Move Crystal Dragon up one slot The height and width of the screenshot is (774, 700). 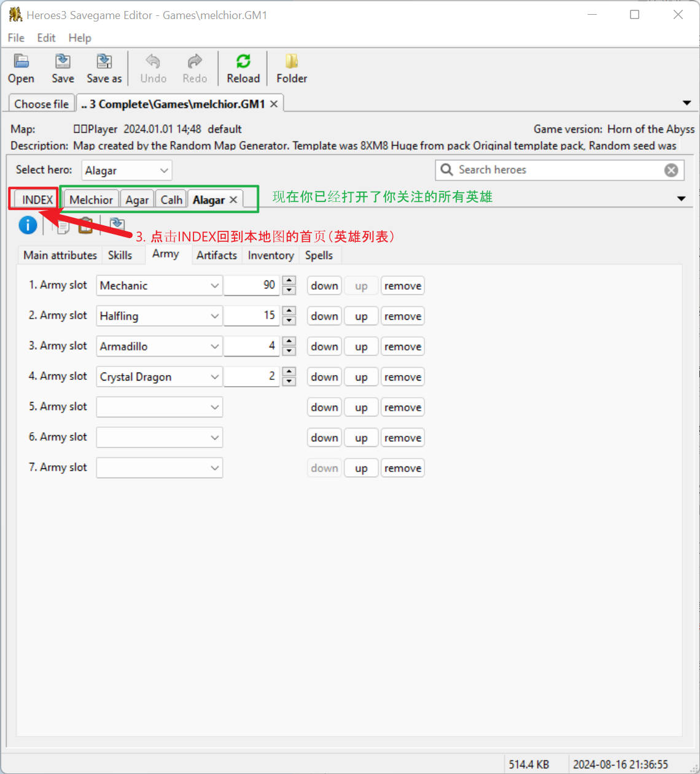[x=361, y=377]
